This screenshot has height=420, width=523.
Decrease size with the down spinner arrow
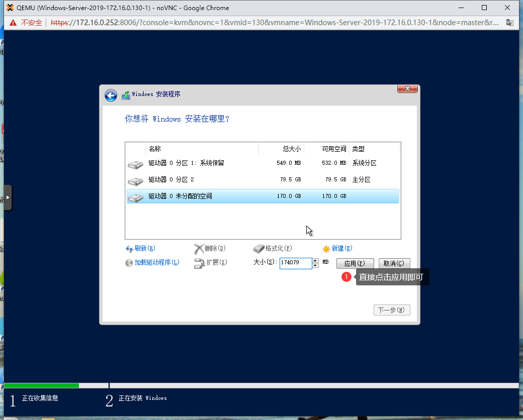315,266
